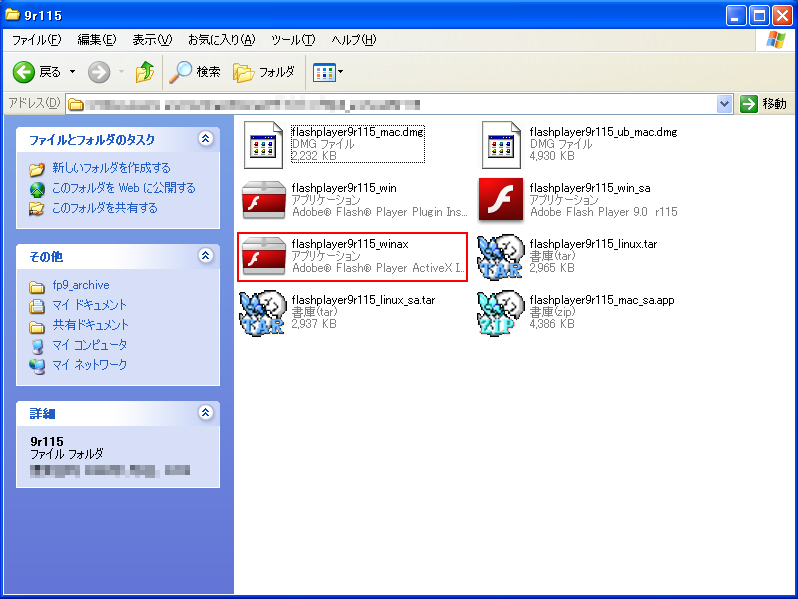Select flashplayer9r115_win_sa Flash icon
The height and width of the screenshot is (599, 798).
[501, 199]
